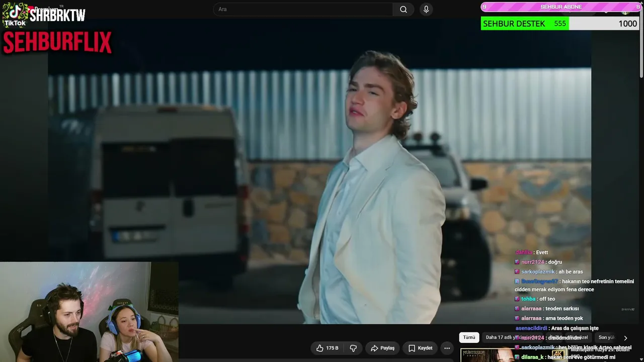Select the 'Son yük...' filter chip
This screenshot has width=644, height=362.
pos(606,337)
